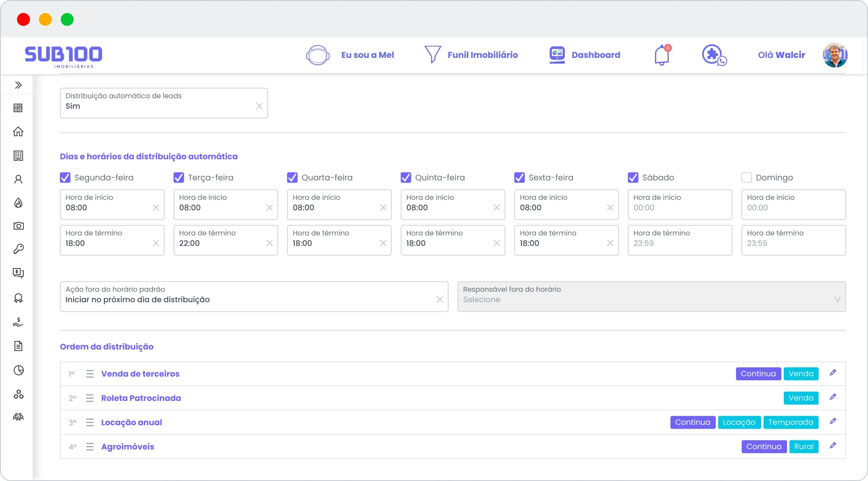Uncheck the Quarta-feira checkbox
The height and width of the screenshot is (481, 868).
292,177
